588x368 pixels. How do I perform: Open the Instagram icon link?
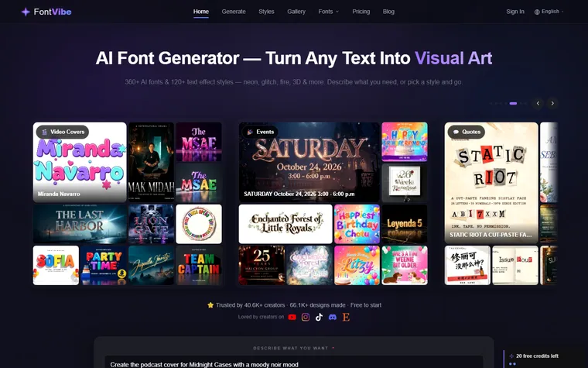306,318
